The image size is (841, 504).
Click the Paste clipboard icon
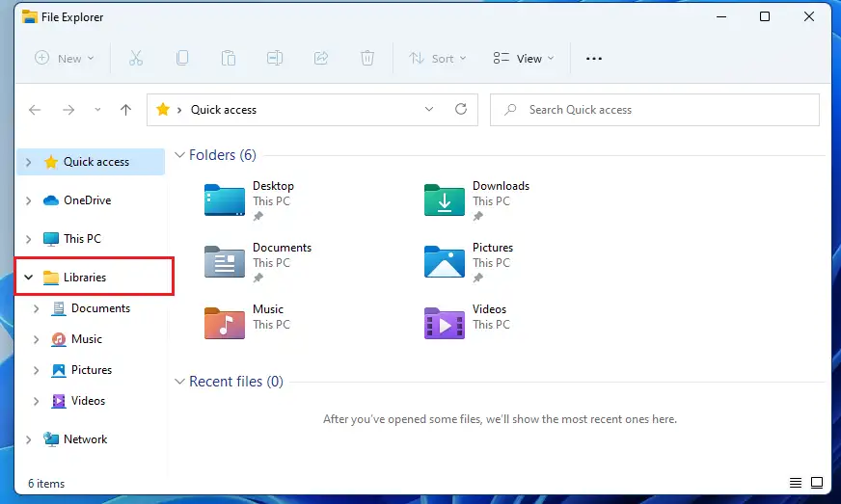point(229,58)
